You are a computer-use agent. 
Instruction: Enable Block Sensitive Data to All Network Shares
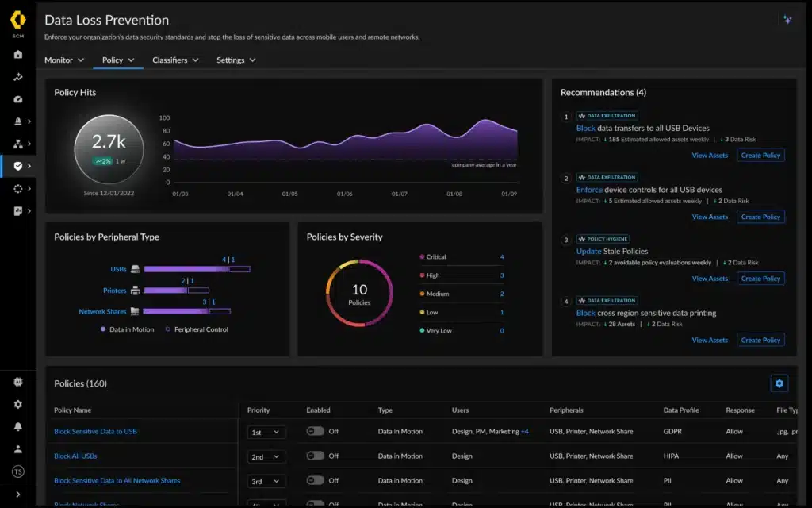[x=316, y=480]
